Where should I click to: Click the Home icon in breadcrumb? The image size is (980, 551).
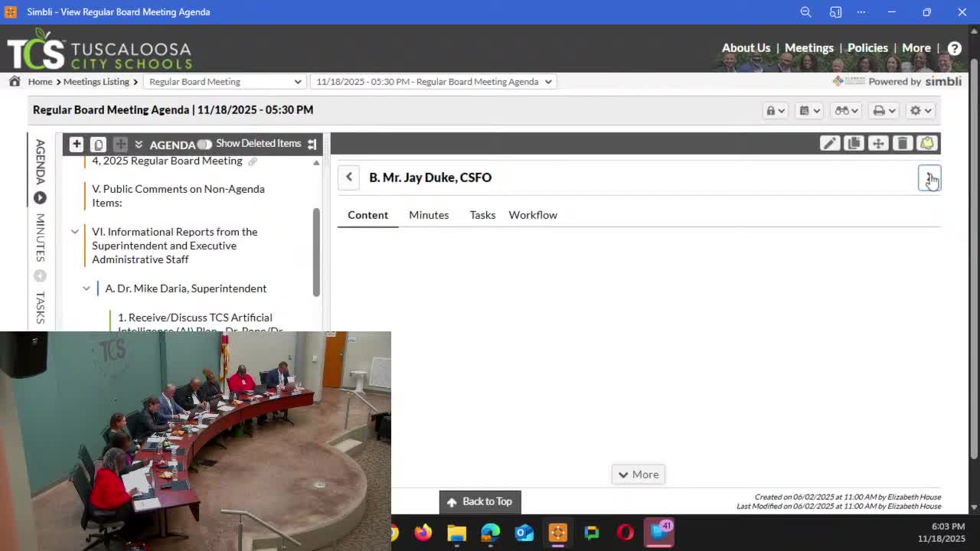(x=15, y=81)
